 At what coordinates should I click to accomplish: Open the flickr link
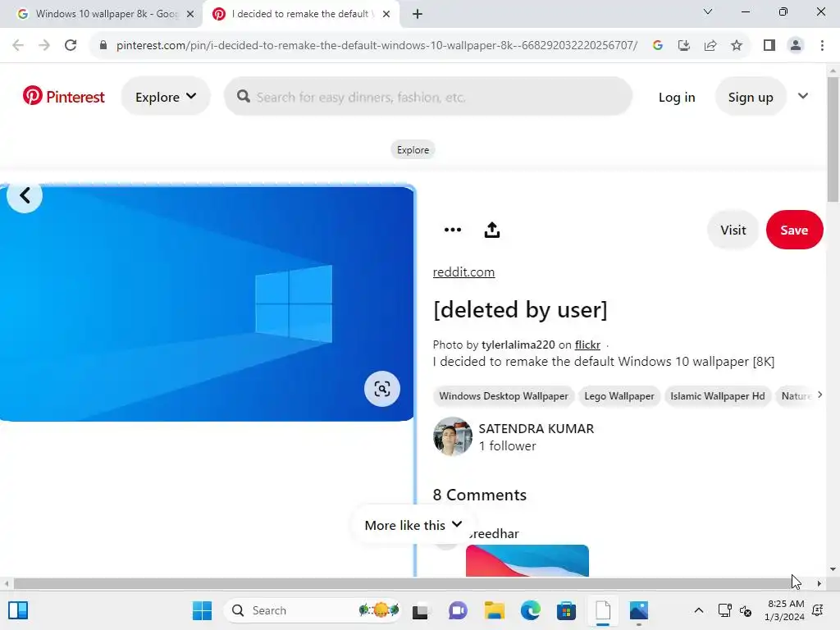pos(587,345)
